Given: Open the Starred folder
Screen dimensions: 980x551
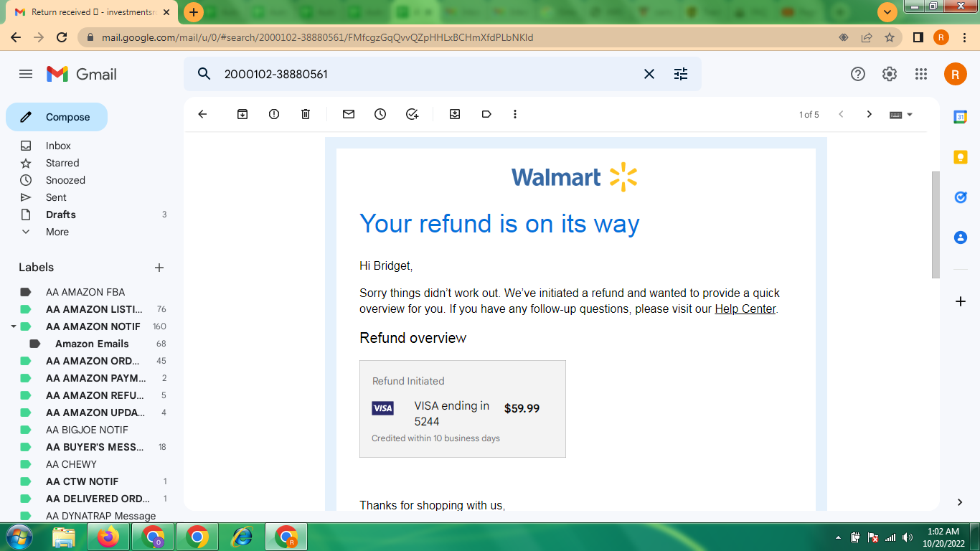Looking at the screenshot, I should pos(62,163).
